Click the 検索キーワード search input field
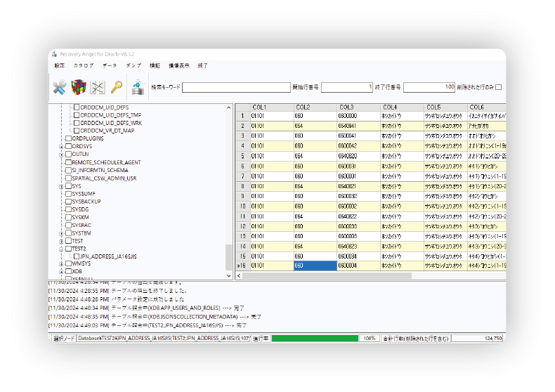Screen dimensions: 555x392 236,87
